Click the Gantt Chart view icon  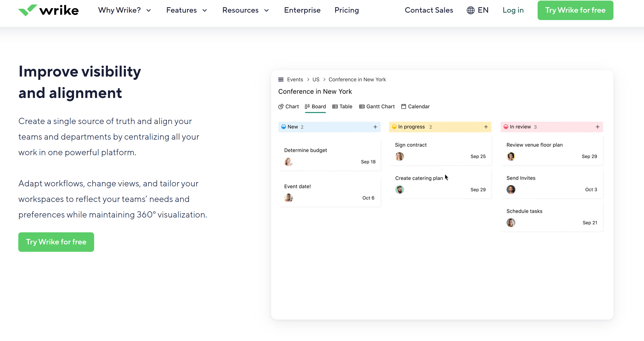tap(362, 107)
